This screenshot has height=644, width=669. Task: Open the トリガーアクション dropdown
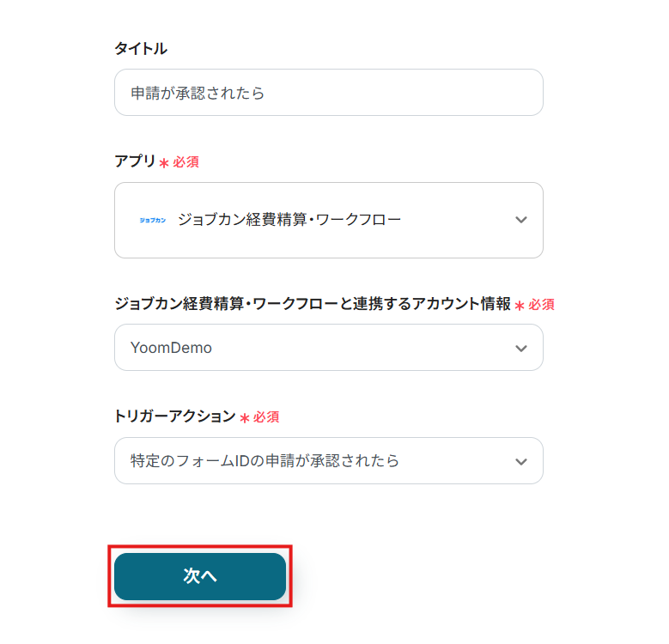click(x=328, y=461)
